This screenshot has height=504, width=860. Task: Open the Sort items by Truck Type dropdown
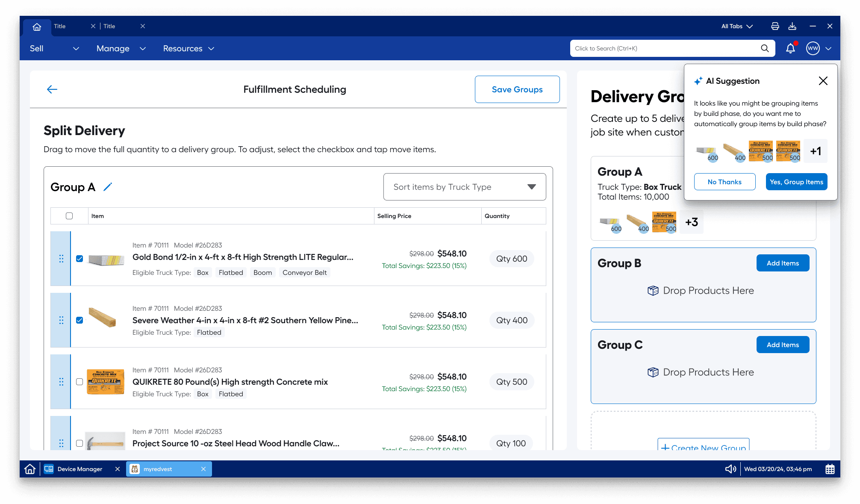[x=465, y=187]
